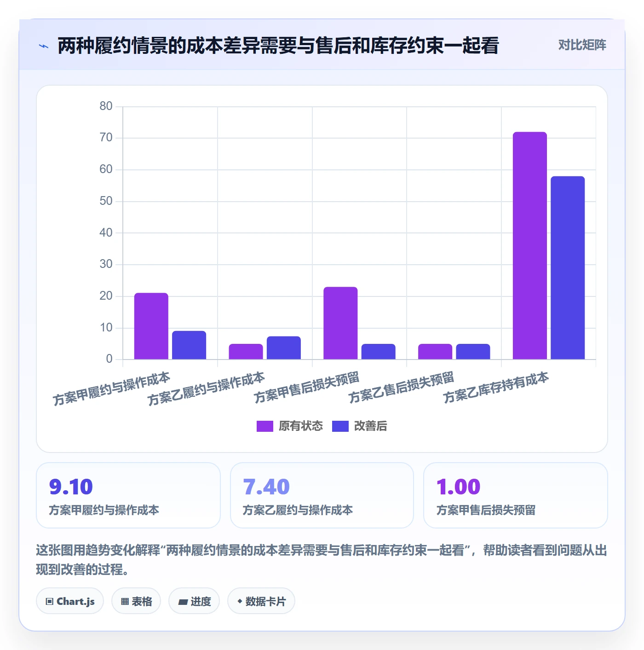Click the blue 方案甲履约与操作成本 bar
644x650 pixels.
[189, 345]
